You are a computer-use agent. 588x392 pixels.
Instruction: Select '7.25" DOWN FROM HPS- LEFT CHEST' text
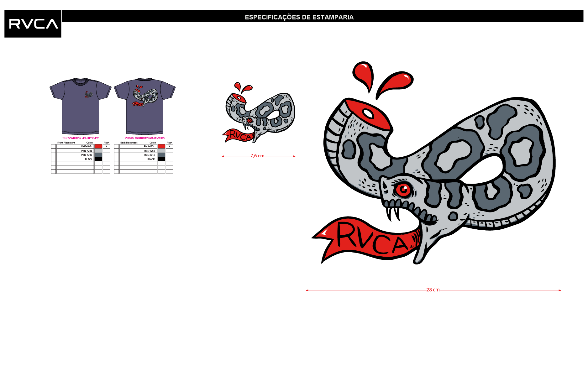click(x=81, y=138)
